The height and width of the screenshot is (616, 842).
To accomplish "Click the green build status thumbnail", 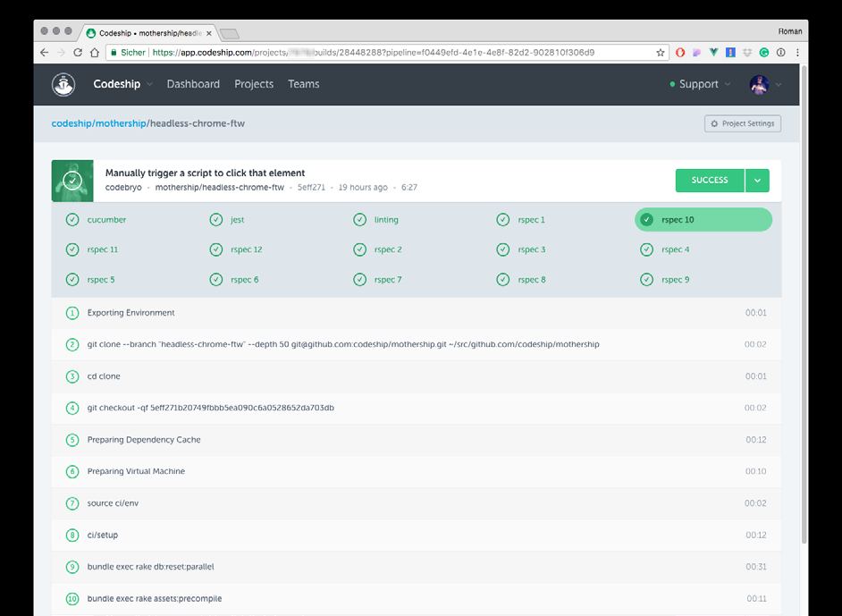I will [72, 181].
